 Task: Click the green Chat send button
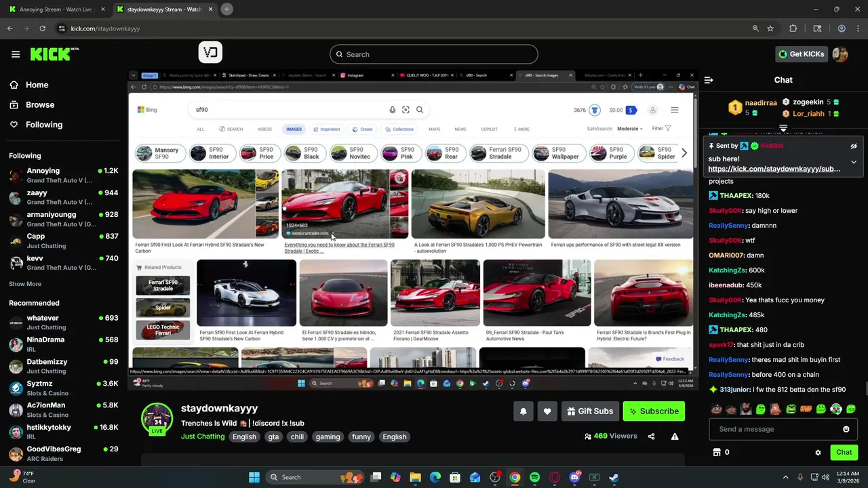tap(844, 452)
